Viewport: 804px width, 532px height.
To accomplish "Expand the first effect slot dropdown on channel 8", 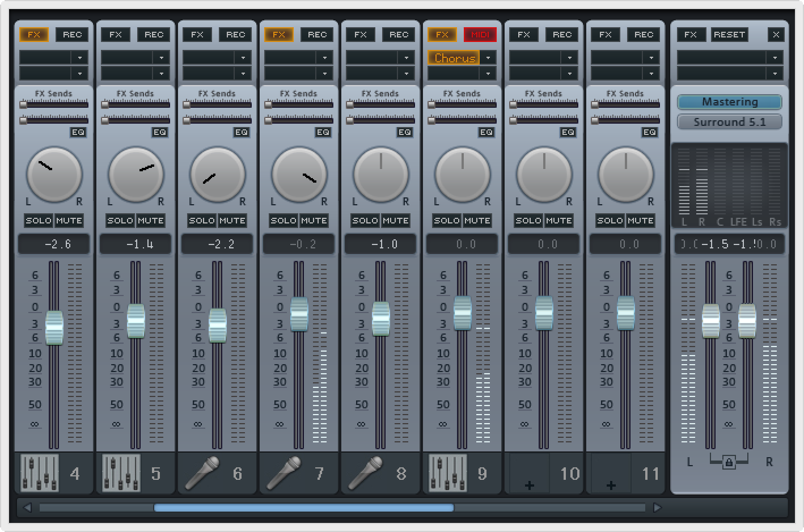I will (x=407, y=58).
